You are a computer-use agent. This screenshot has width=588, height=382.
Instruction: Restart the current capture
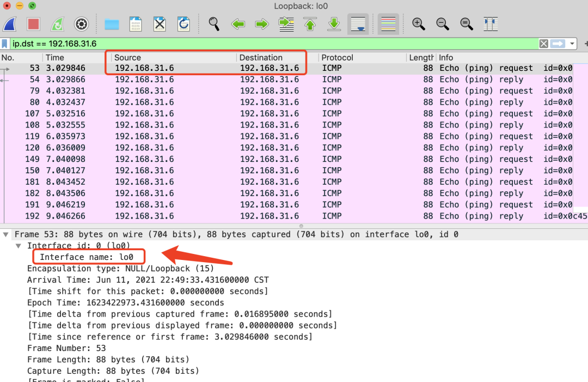coord(58,24)
